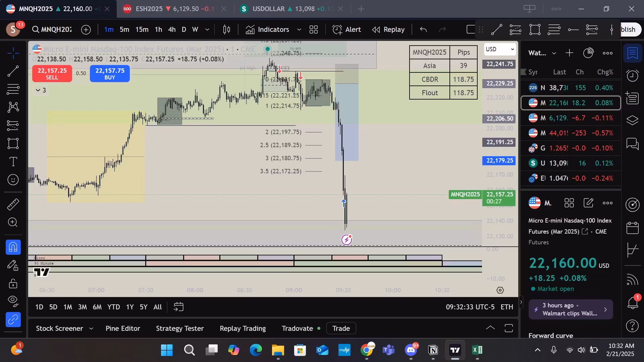Open the candlestick chart style selector
Viewport: 644px width, 362px height.
coord(227,29)
